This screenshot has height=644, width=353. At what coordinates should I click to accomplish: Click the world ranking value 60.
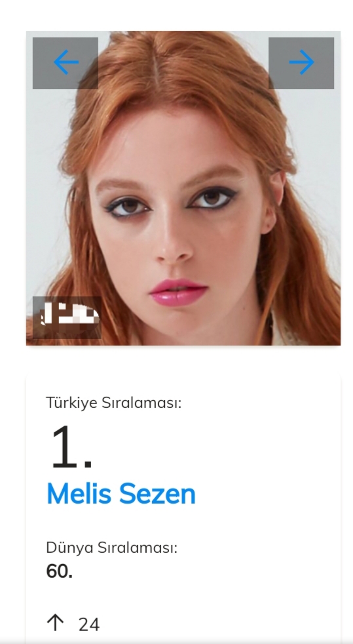click(60, 571)
